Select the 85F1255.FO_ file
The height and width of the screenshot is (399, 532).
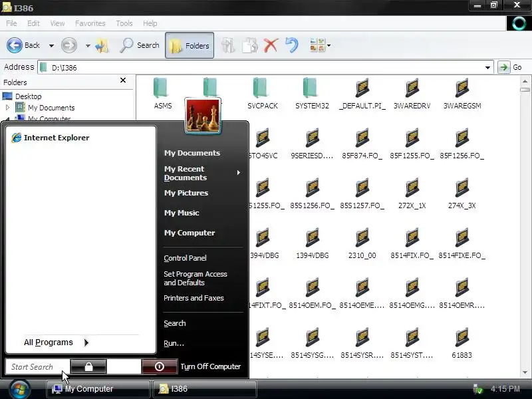coord(412,144)
